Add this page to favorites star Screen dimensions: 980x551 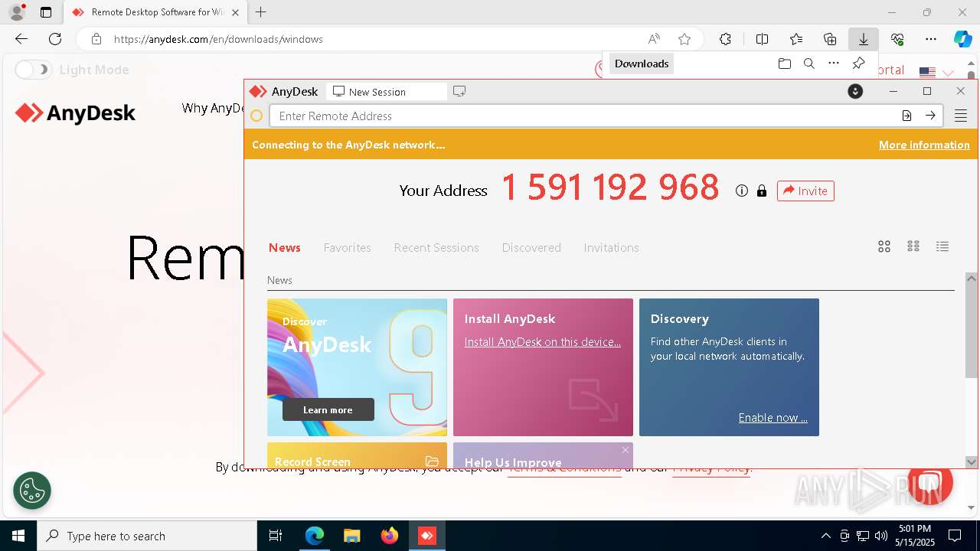pyautogui.click(x=684, y=39)
